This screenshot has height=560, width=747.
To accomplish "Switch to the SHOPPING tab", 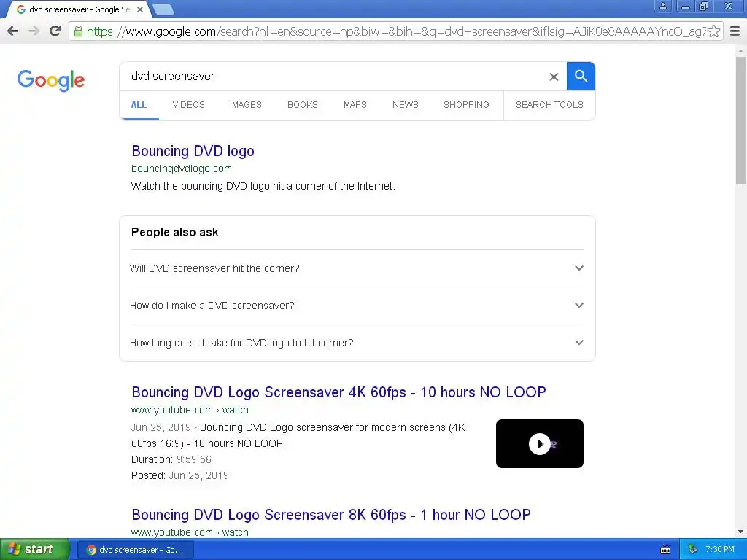I will [466, 105].
